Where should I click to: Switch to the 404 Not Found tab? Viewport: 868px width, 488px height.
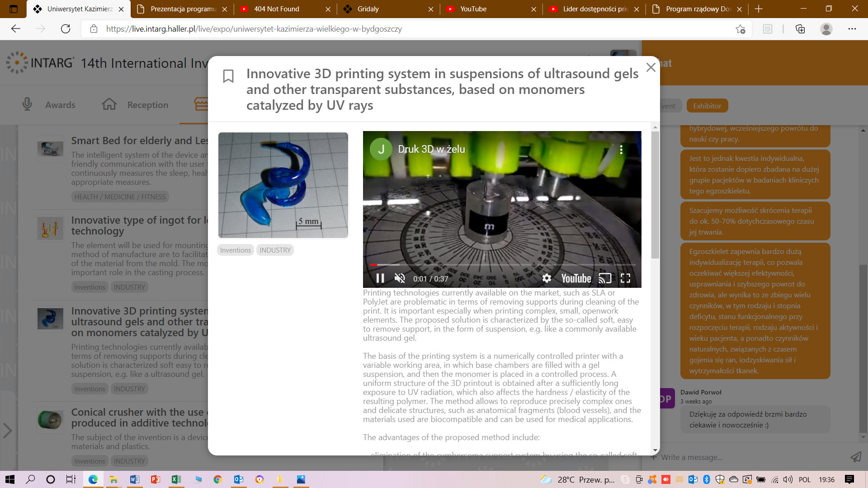pos(286,9)
